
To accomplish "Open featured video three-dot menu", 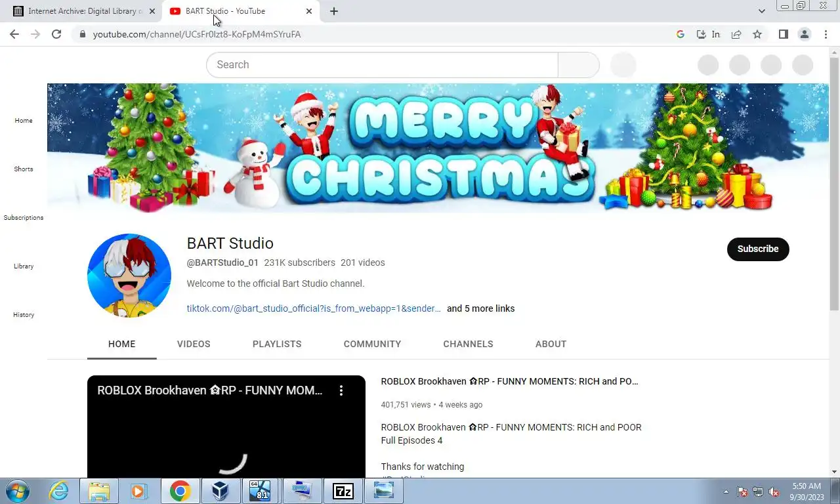I will click(x=341, y=390).
